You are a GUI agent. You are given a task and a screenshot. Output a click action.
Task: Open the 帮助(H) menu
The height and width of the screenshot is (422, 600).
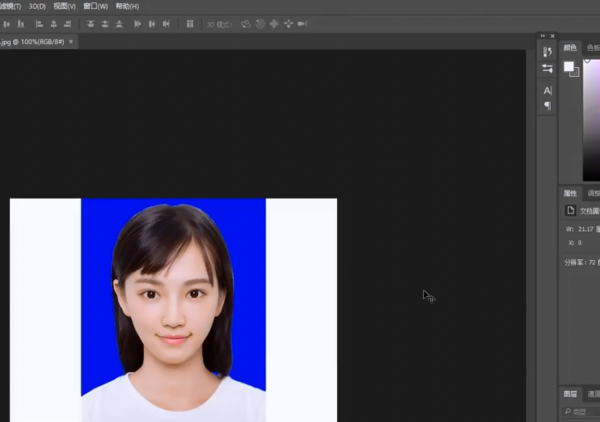click(x=127, y=6)
